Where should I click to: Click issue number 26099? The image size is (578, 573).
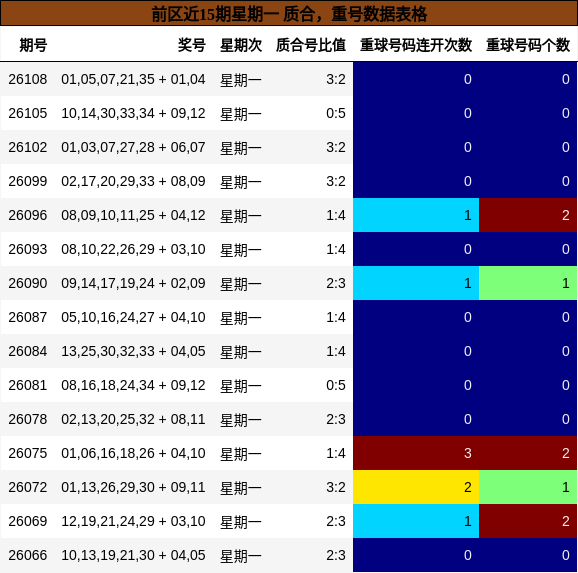(28, 181)
